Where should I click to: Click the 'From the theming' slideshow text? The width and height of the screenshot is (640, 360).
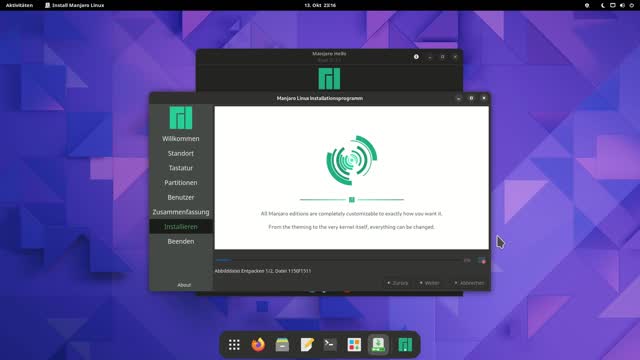tap(351, 227)
